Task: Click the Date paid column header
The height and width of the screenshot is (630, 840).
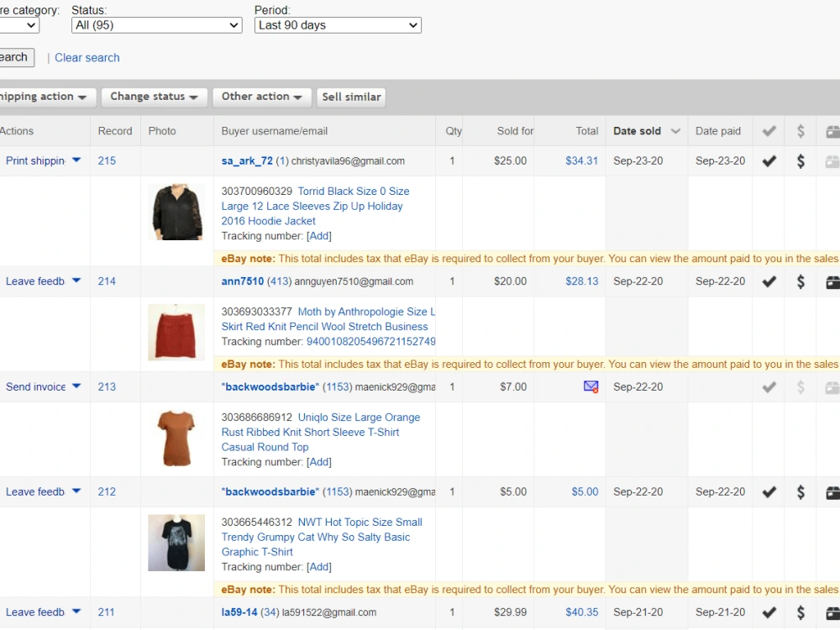Action: pos(718,131)
